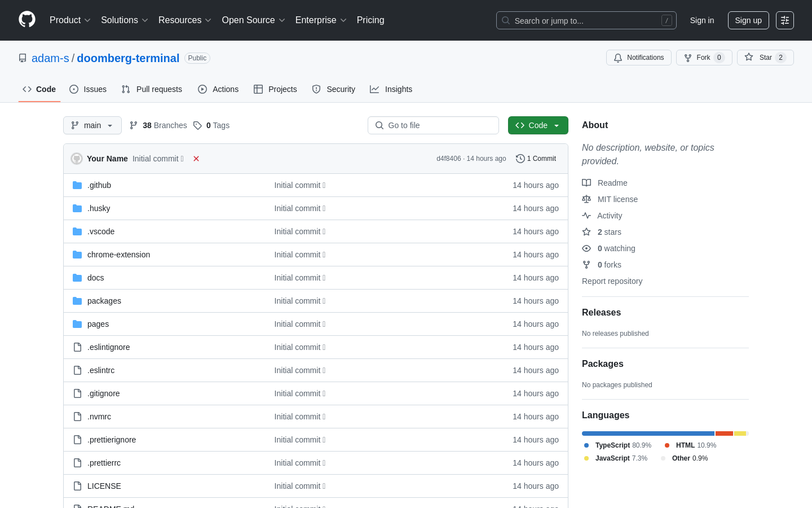Click the doomberg-terminal repository name
812x508 pixels.
click(x=128, y=58)
